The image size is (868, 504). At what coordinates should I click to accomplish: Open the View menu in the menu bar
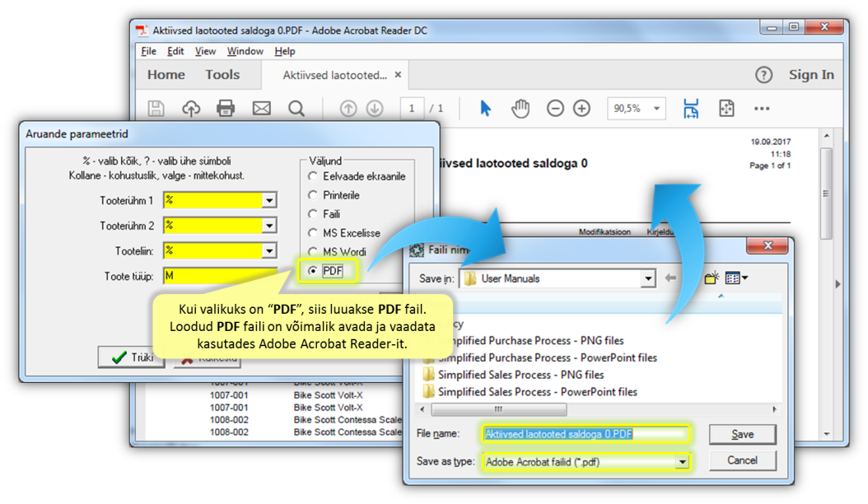[x=205, y=51]
